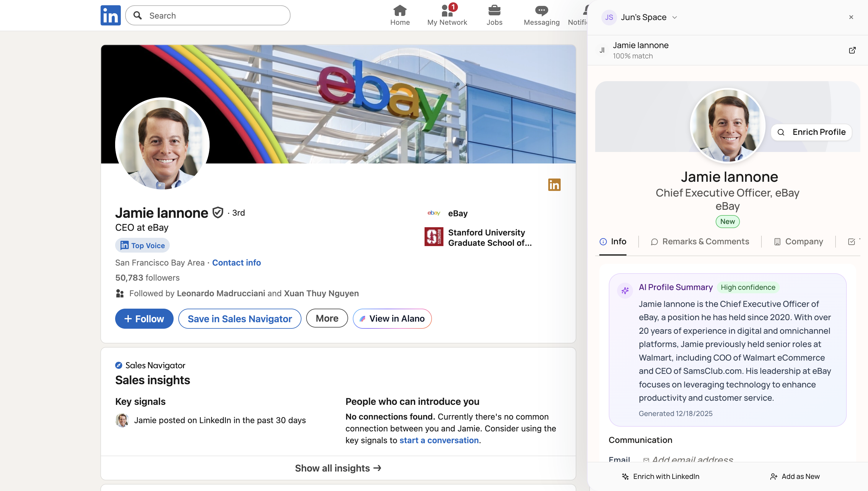Click the Sales Navigator compass icon
The width and height of the screenshot is (868, 491).
pos(118,365)
